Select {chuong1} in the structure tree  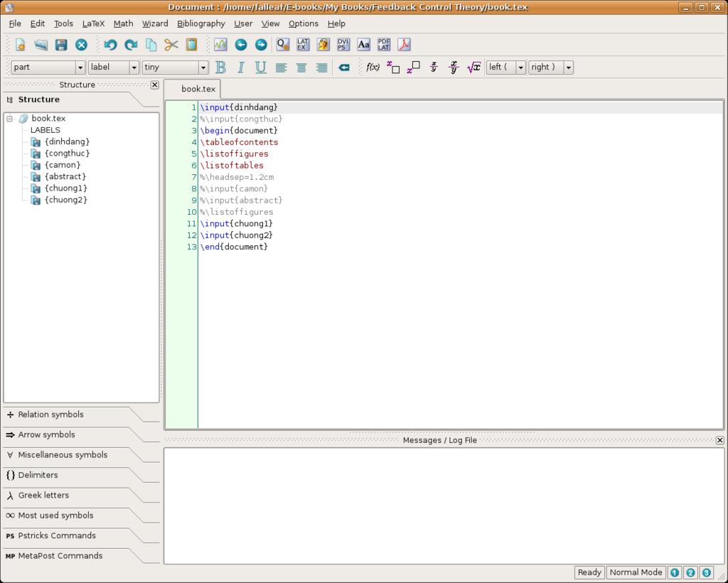click(65, 188)
